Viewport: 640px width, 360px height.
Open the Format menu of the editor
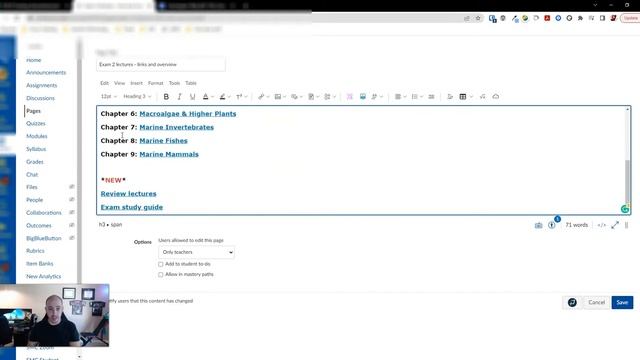coord(156,83)
